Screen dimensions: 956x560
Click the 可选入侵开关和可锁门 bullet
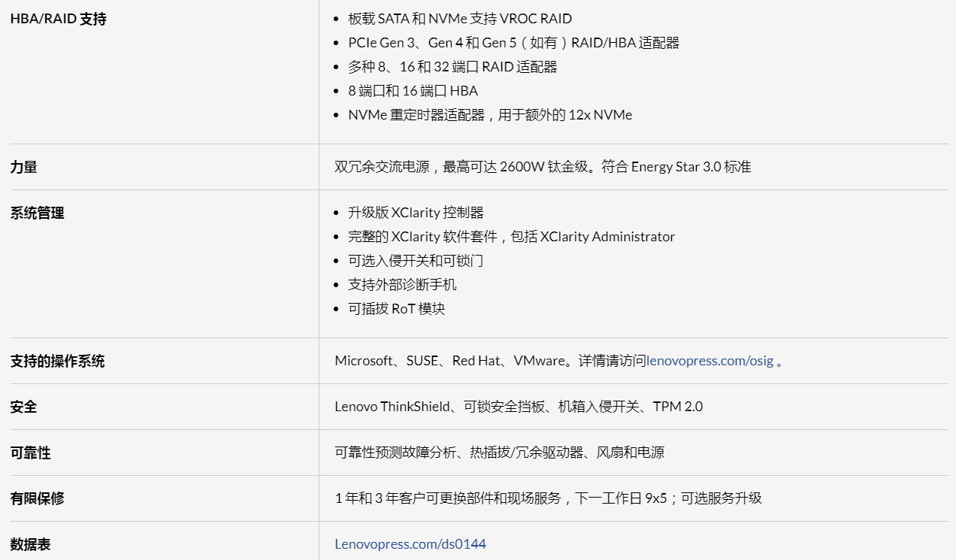click(416, 261)
